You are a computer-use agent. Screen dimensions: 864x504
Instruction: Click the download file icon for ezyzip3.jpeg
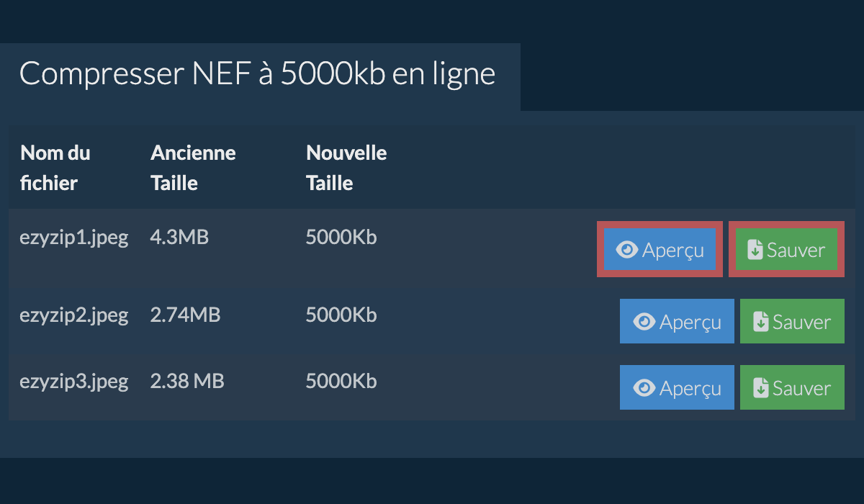coord(760,388)
